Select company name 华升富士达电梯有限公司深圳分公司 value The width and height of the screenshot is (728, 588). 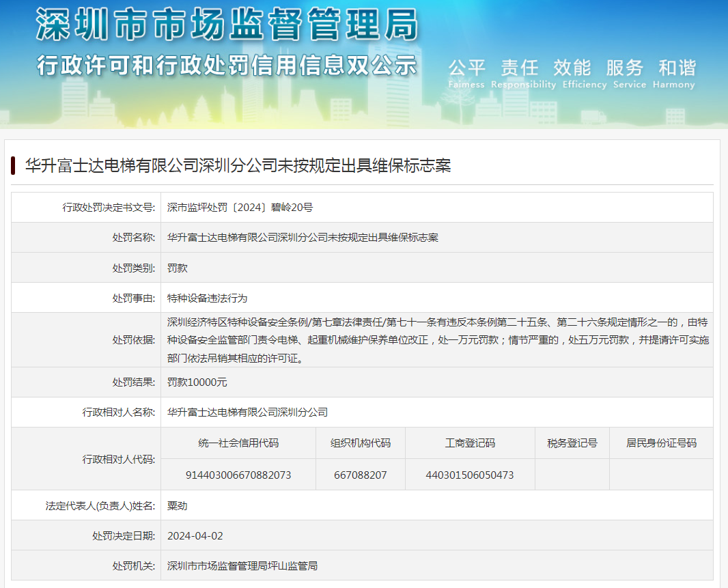click(x=247, y=412)
